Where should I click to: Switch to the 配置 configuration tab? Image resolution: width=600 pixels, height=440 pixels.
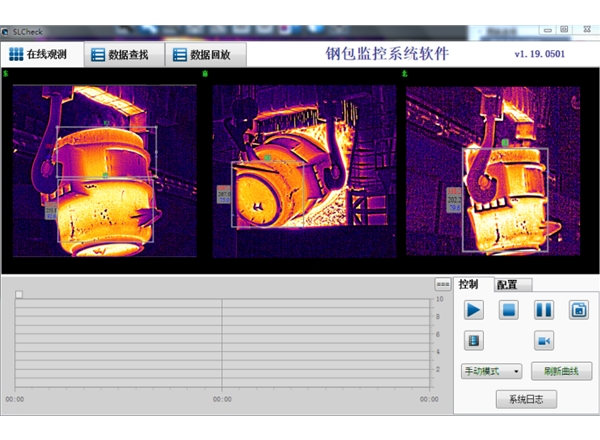[x=508, y=285]
